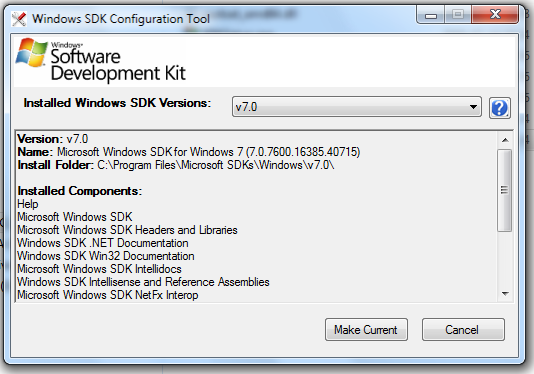This screenshot has height=374, width=534.
Task: Click the Windows Software Development Kit logo
Action: pyautogui.click(x=101, y=60)
